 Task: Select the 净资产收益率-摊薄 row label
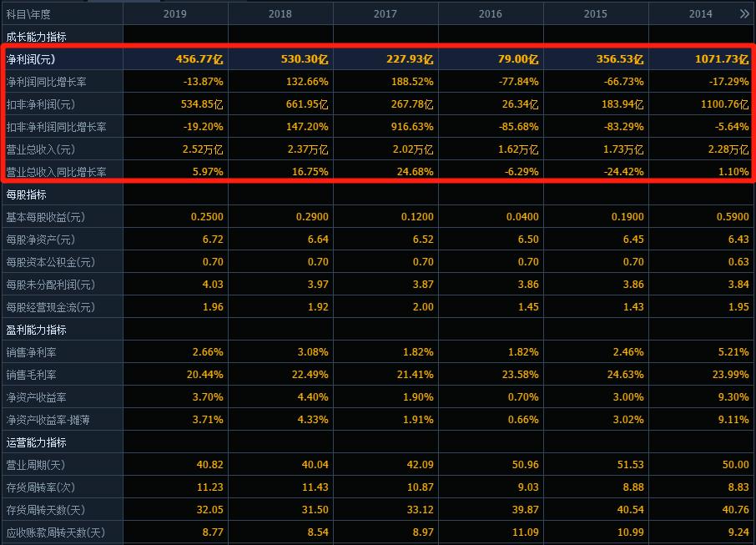point(48,420)
